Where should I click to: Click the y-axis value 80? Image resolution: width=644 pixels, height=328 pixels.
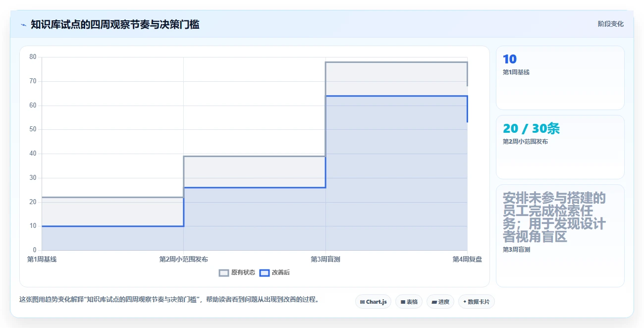pos(33,57)
